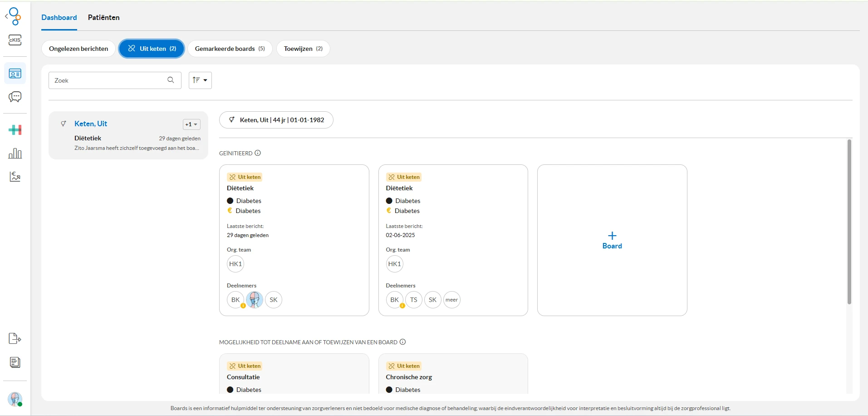Show more participants via meer

tap(452, 300)
